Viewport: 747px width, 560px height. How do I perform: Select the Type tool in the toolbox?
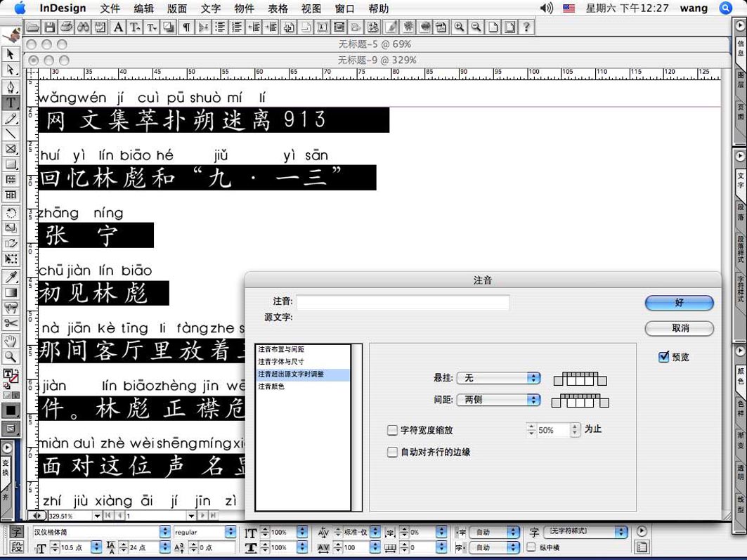click(x=11, y=103)
